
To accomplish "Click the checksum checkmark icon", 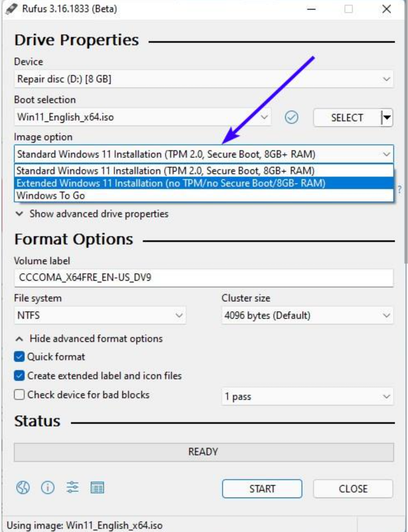I will pyautogui.click(x=291, y=117).
